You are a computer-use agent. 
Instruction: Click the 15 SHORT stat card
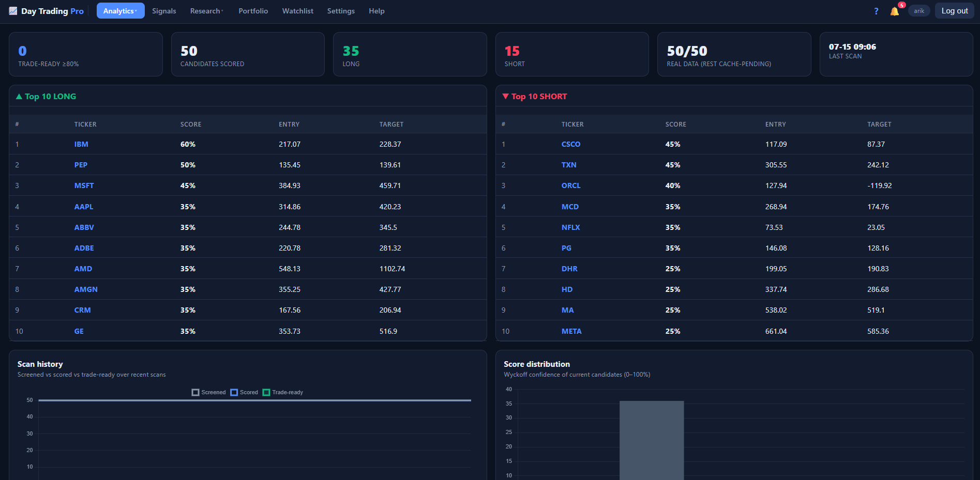pyautogui.click(x=572, y=54)
